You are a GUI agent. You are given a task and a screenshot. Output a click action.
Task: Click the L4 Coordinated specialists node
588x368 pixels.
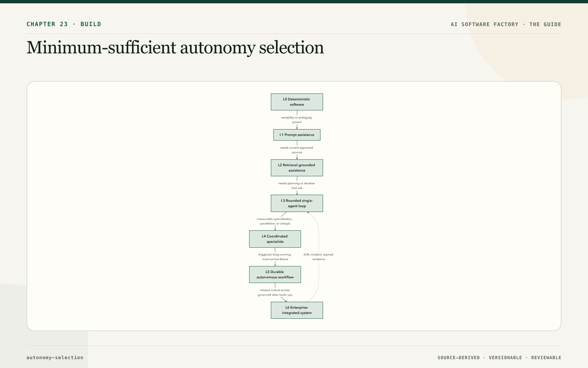(275, 239)
